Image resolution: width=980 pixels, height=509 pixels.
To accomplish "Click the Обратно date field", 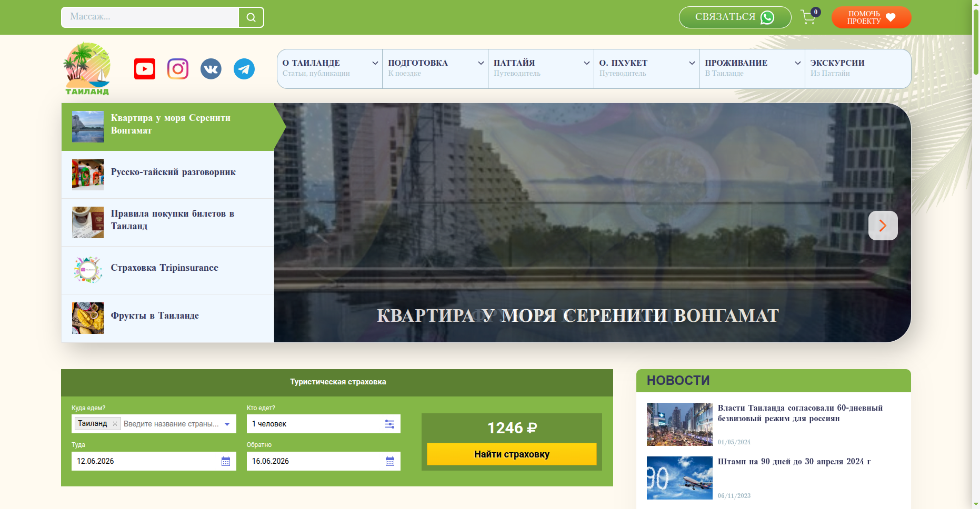I will (x=324, y=461).
